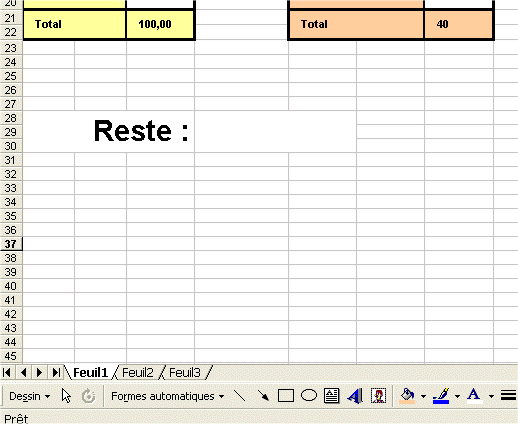Screen dimensions: 518x424
Task: Apply the Font Color A icon
Action: pyautogui.click(x=474, y=396)
